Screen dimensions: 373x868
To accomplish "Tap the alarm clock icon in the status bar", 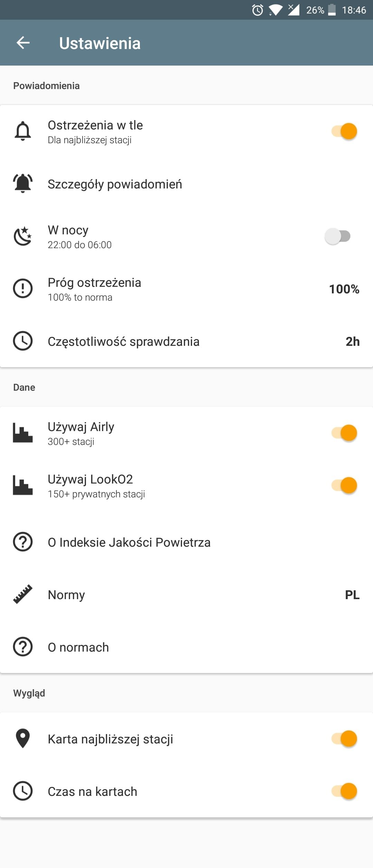I will pyautogui.click(x=258, y=10).
